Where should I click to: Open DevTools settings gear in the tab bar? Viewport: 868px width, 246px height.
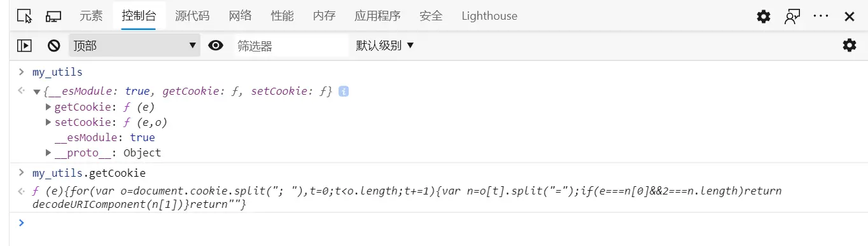[763, 17]
